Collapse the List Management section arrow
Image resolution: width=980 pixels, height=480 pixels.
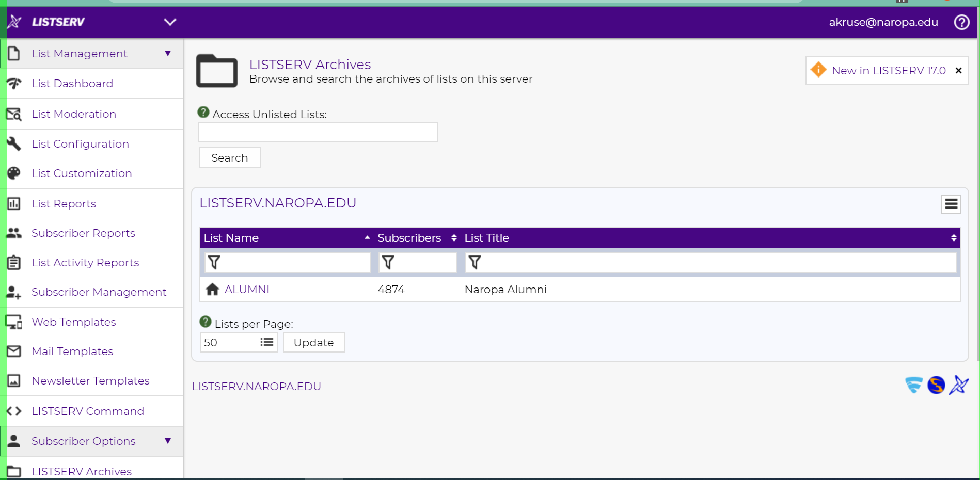[x=168, y=53]
